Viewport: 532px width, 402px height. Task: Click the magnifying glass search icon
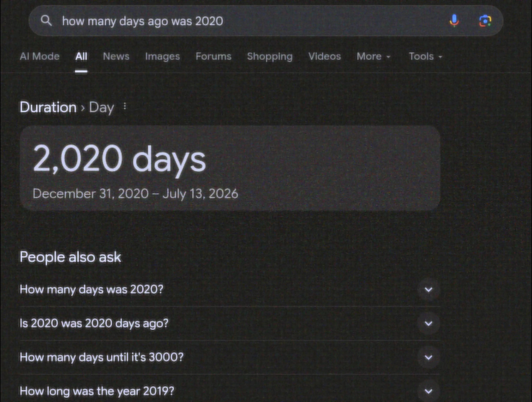pos(46,21)
